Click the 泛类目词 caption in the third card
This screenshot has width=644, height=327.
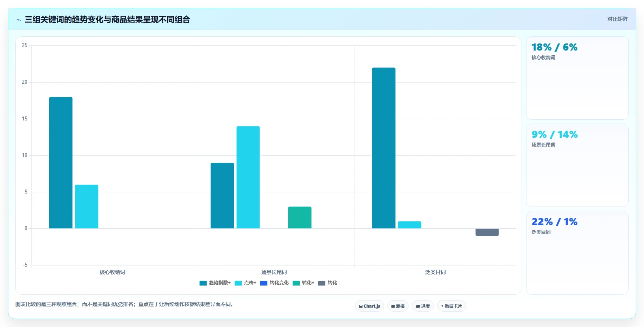point(541,232)
